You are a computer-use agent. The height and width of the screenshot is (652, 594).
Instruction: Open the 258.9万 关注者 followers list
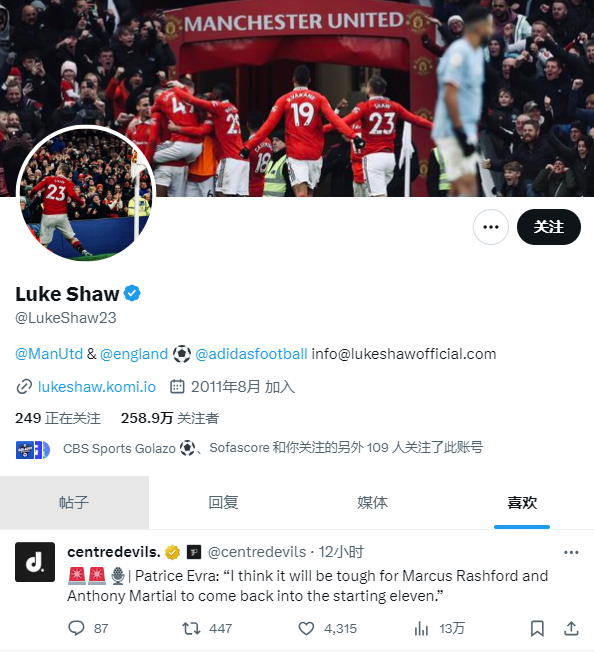click(x=170, y=418)
